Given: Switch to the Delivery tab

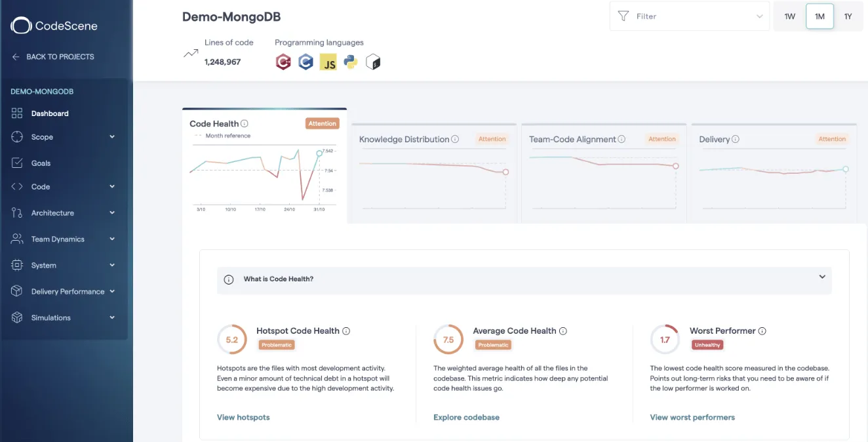Looking at the screenshot, I should [x=774, y=173].
